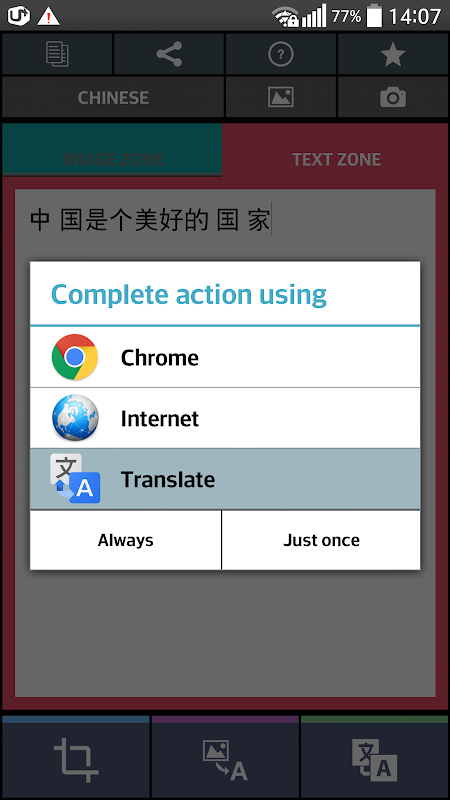
Task: Tap the warning alert status icon
Action: coord(48,17)
